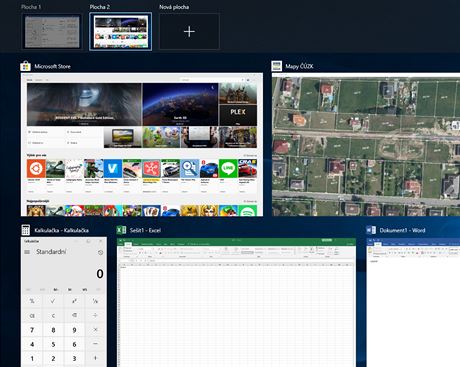
Task: Click digit 9 in calculator
Action: click(74, 330)
